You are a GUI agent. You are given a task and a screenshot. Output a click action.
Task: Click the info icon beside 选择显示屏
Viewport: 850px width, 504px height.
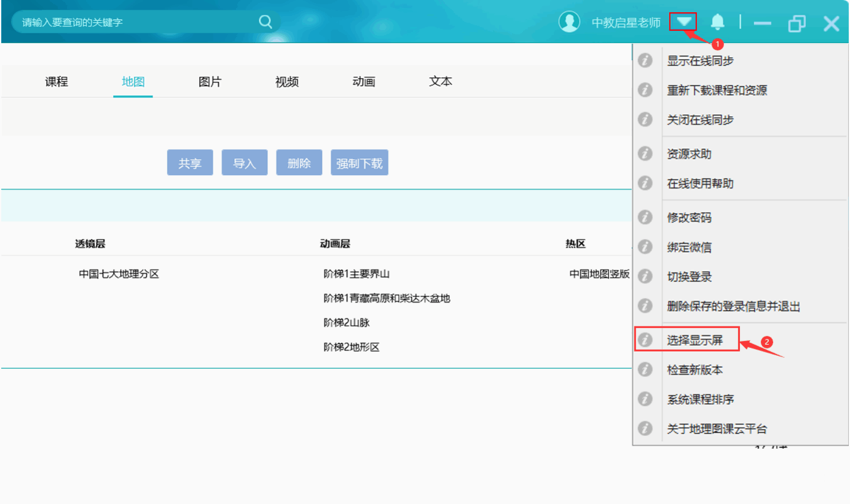click(645, 339)
